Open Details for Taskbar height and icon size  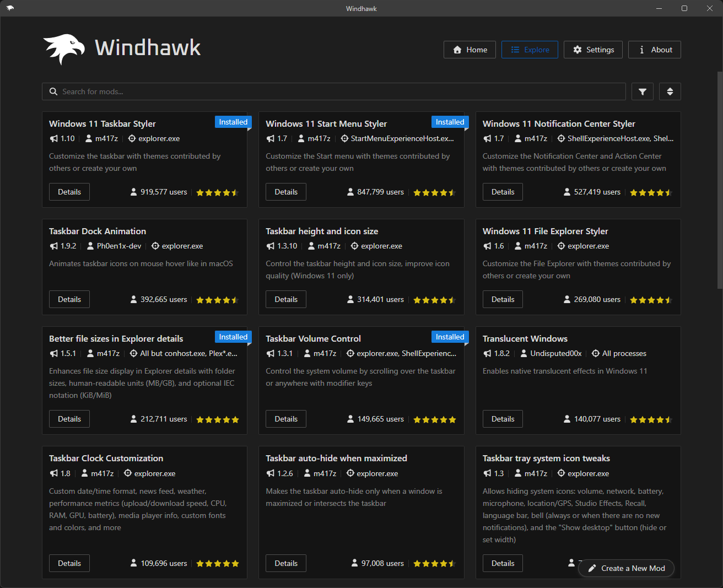click(x=286, y=299)
